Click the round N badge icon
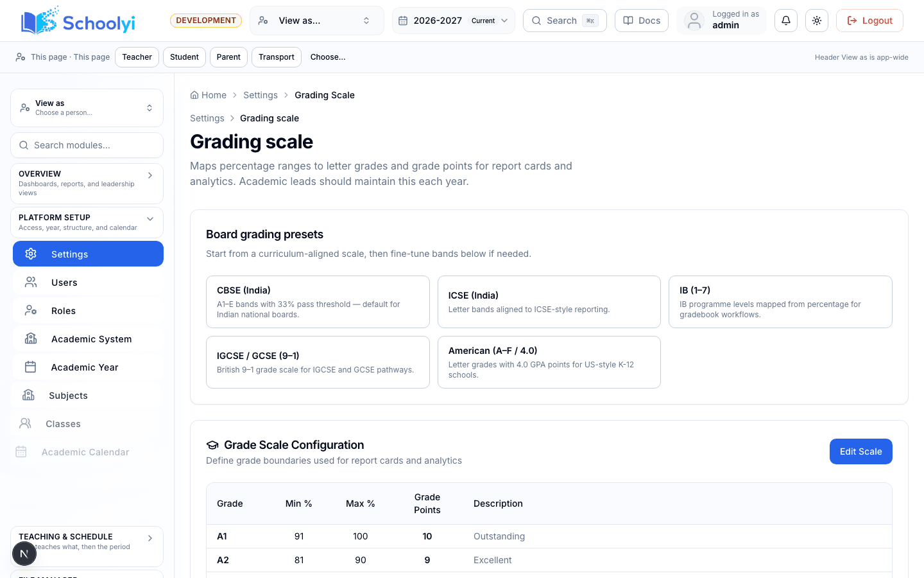 point(24,554)
